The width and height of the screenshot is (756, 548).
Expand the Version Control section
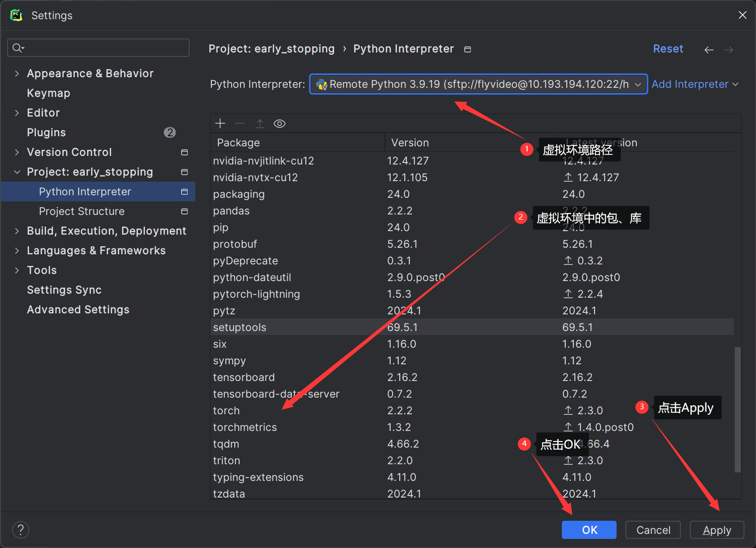pos(17,152)
